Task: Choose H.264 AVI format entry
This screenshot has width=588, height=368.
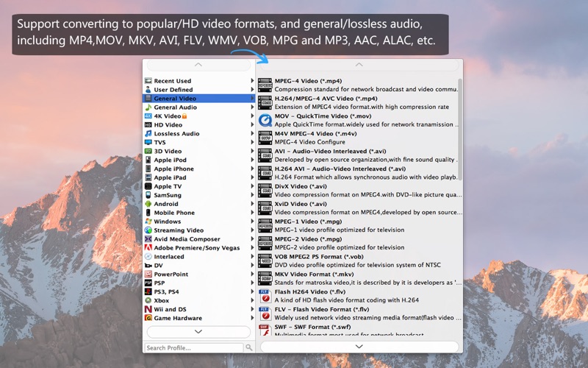Action: click(x=357, y=173)
